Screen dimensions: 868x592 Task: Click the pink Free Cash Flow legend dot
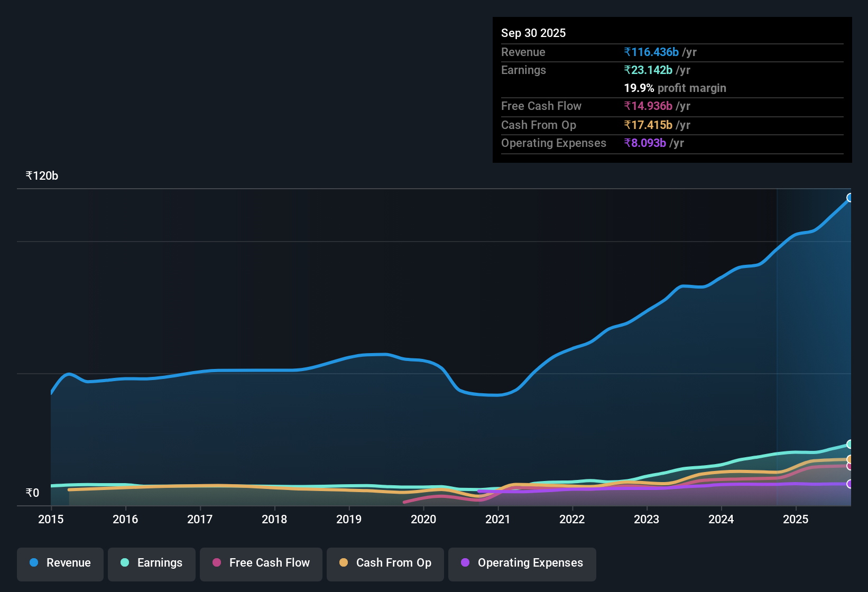coord(217,563)
